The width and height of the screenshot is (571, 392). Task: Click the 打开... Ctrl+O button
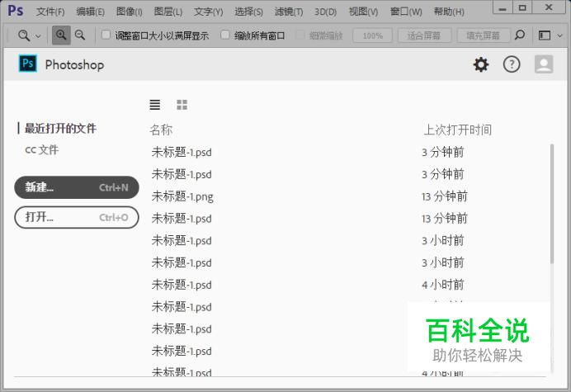(77, 218)
